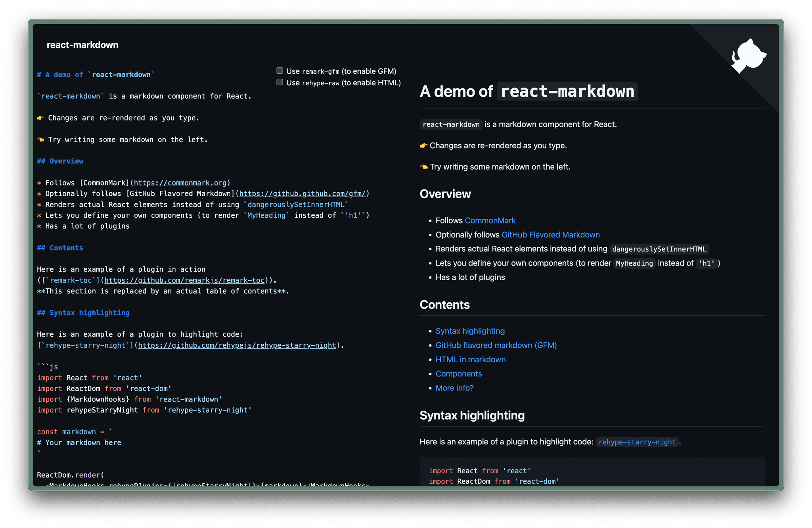Click the preview code block's import React line
Screen dimensions: 812x528
tap(480, 471)
